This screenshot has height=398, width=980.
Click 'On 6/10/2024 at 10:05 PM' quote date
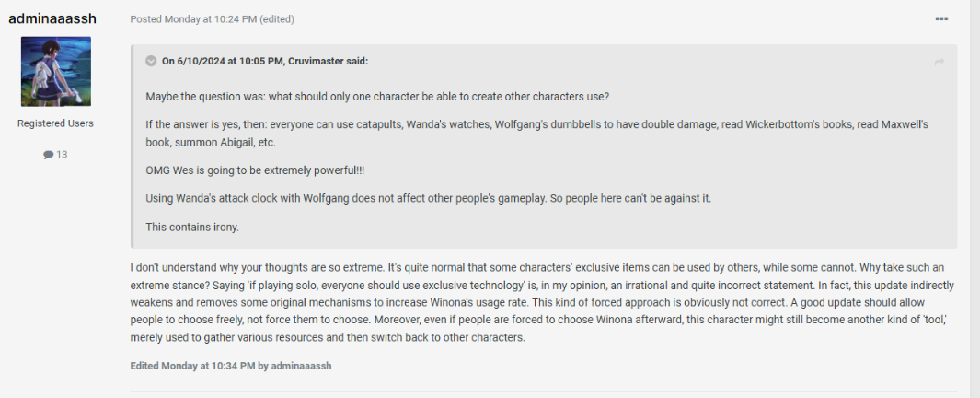pyautogui.click(x=219, y=62)
